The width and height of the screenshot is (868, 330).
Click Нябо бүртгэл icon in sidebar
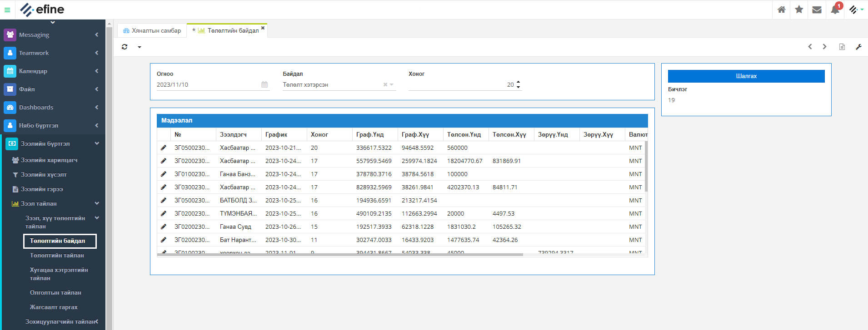[10, 125]
